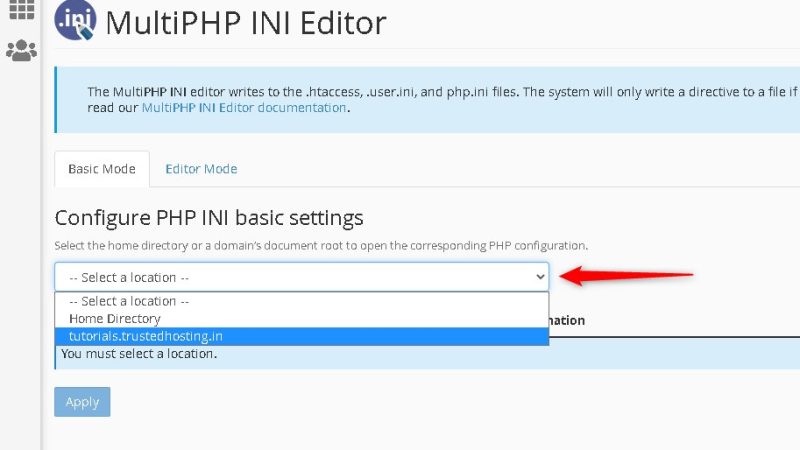Open the apps grid icon in sidebar
The image size is (800, 450).
point(21,9)
